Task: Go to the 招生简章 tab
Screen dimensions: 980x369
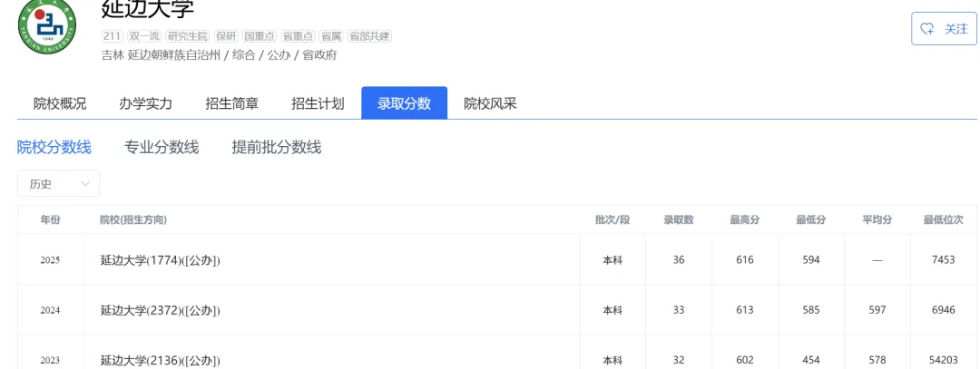Action: pyautogui.click(x=231, y=103)
